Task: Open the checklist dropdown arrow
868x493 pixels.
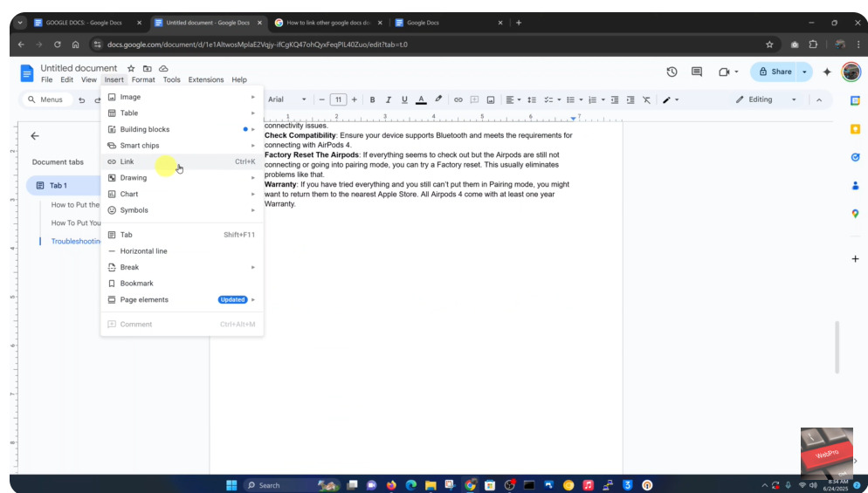Action: coord(559,100)
